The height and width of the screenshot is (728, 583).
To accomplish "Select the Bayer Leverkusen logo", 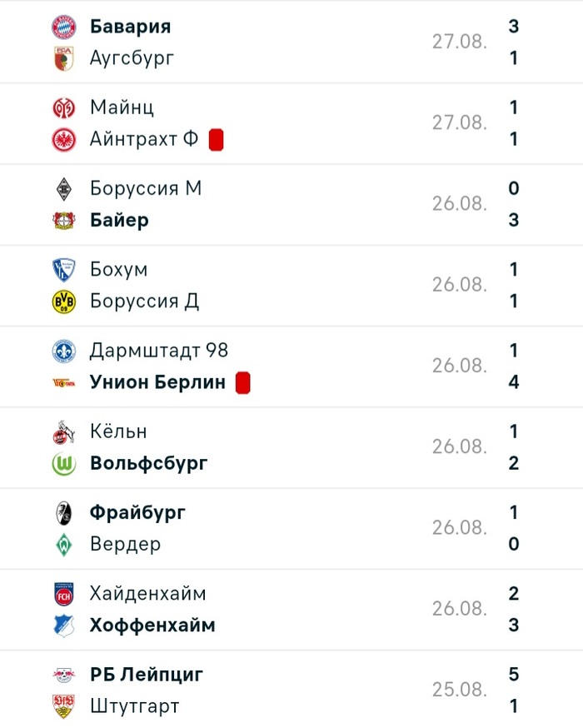I will (x=63, y=220).
